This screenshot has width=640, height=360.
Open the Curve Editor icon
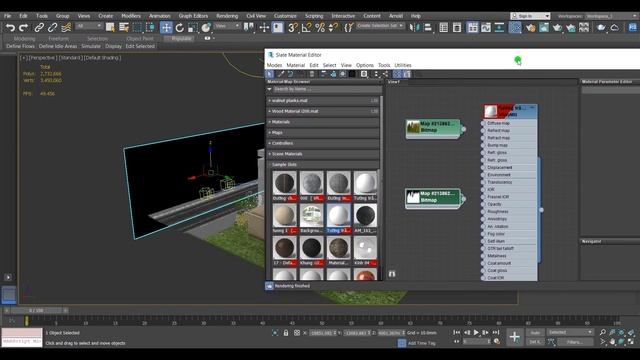click(x=486, y=27)
